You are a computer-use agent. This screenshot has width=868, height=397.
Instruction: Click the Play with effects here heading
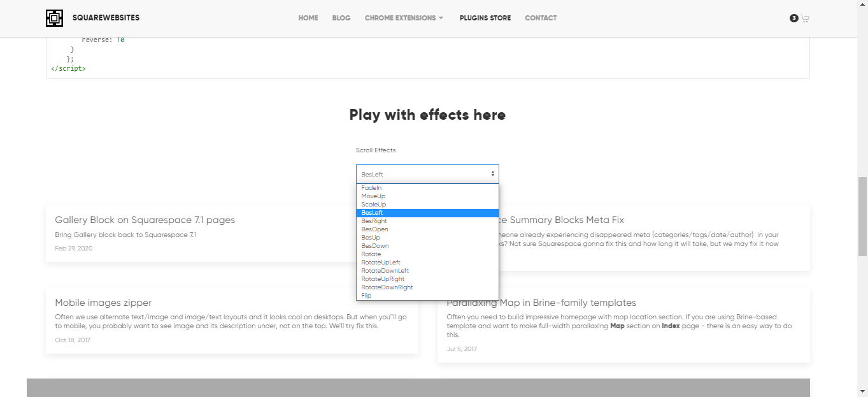[x=427, y=115]
